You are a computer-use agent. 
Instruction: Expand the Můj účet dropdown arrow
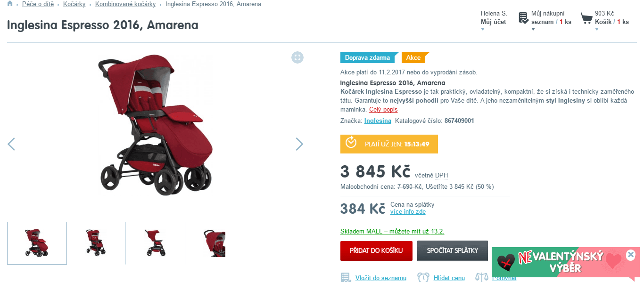[483, 29]
